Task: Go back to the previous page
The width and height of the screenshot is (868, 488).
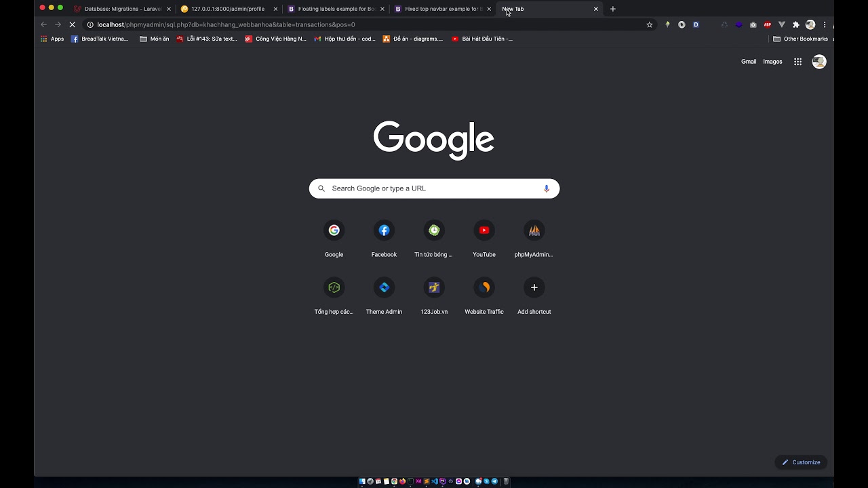Action: coord(43,24)
